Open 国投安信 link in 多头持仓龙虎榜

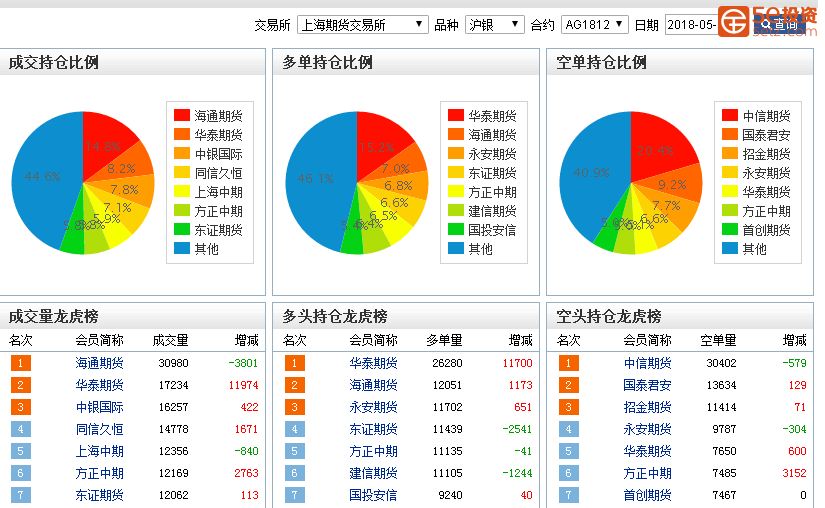(374, 495)
